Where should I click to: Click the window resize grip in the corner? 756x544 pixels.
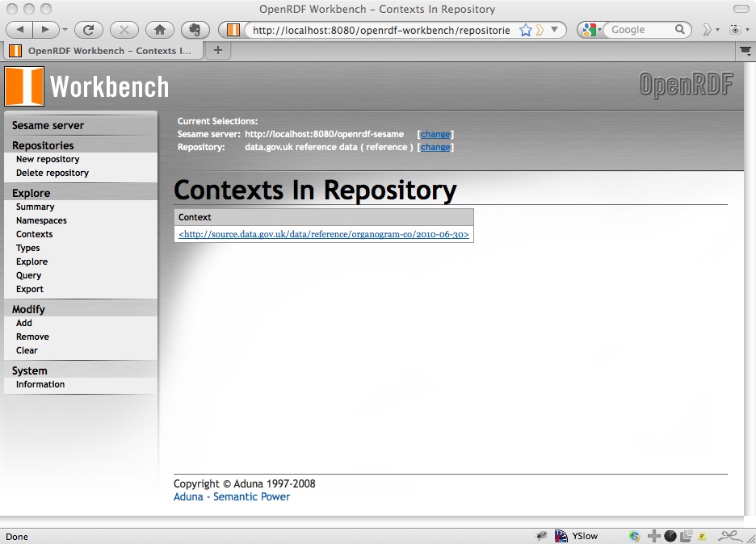750,538
